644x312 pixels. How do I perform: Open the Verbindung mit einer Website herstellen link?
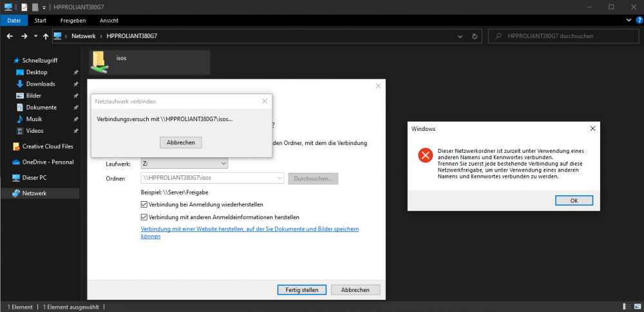250,233
